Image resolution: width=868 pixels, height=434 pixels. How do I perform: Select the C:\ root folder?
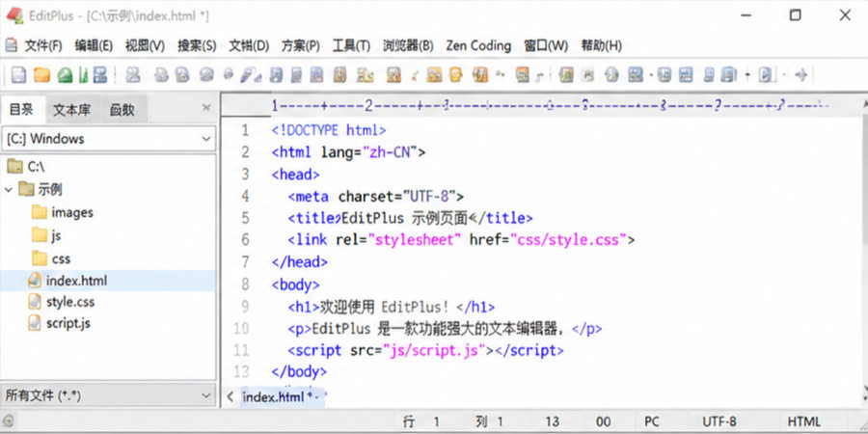(26, 166)
